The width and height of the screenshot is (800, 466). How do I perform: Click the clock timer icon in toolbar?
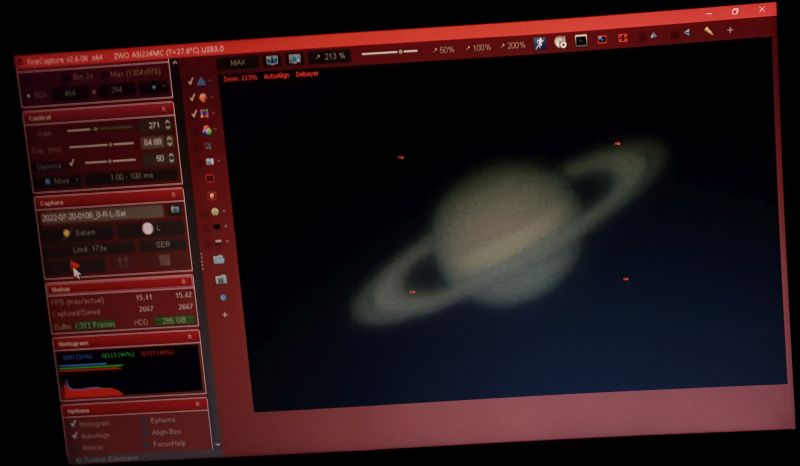560,42
